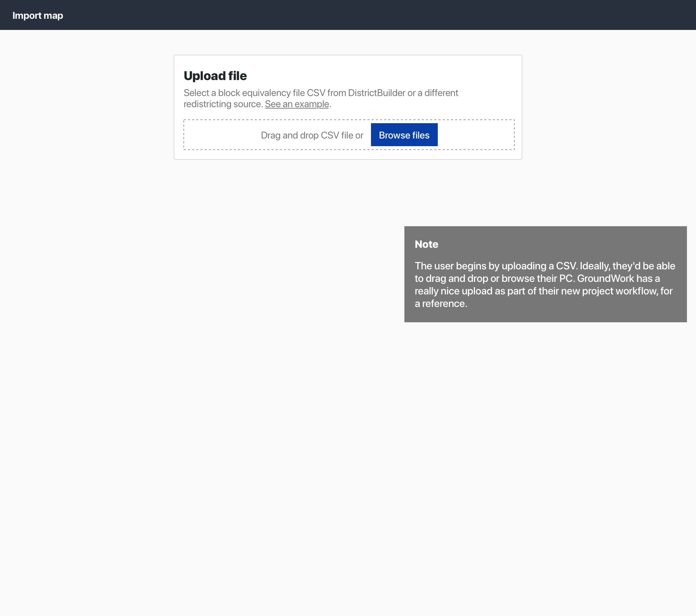The width and height of the screenshot is (696, 616).
Task: Click the DistrictBuilder mention in the description
Action: [x=375, y=93]
